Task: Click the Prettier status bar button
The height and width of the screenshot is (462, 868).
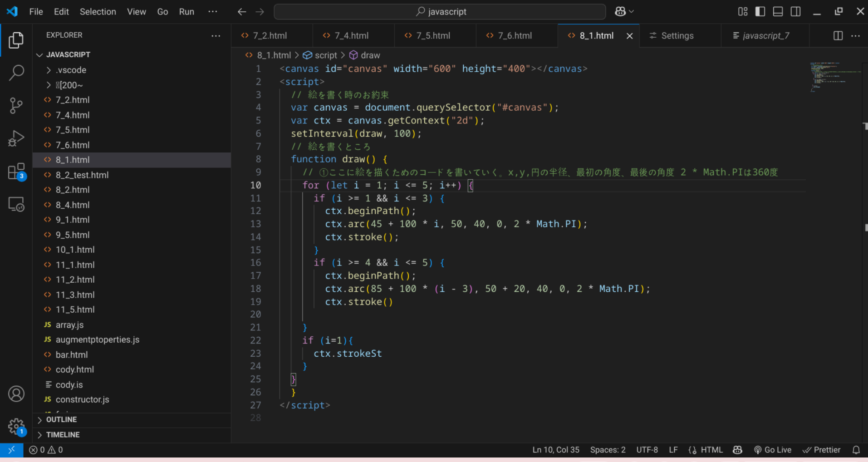Action: coord(822,450)
